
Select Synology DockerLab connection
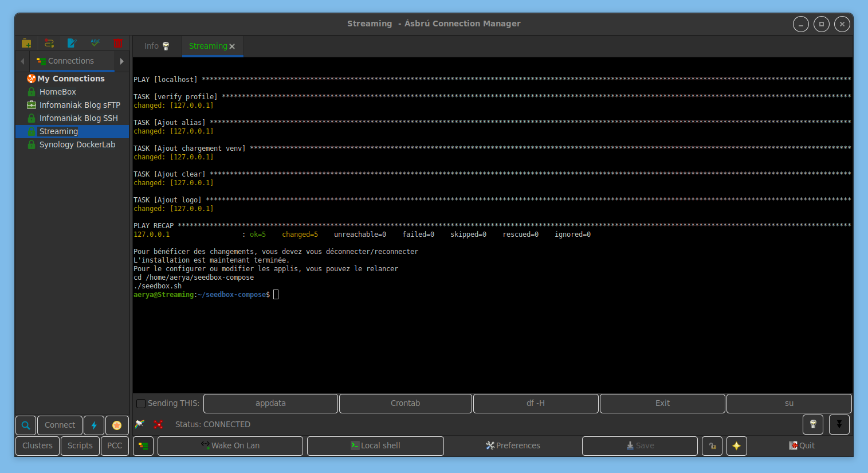(x=72, y=144)
